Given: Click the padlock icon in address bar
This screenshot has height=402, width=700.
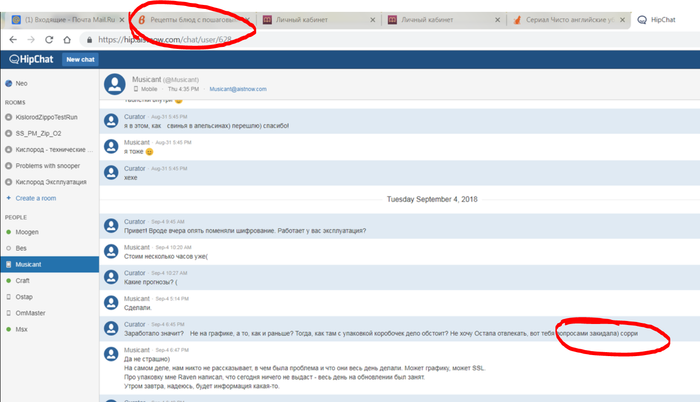Looking at the screenshot, I should 89,40.
